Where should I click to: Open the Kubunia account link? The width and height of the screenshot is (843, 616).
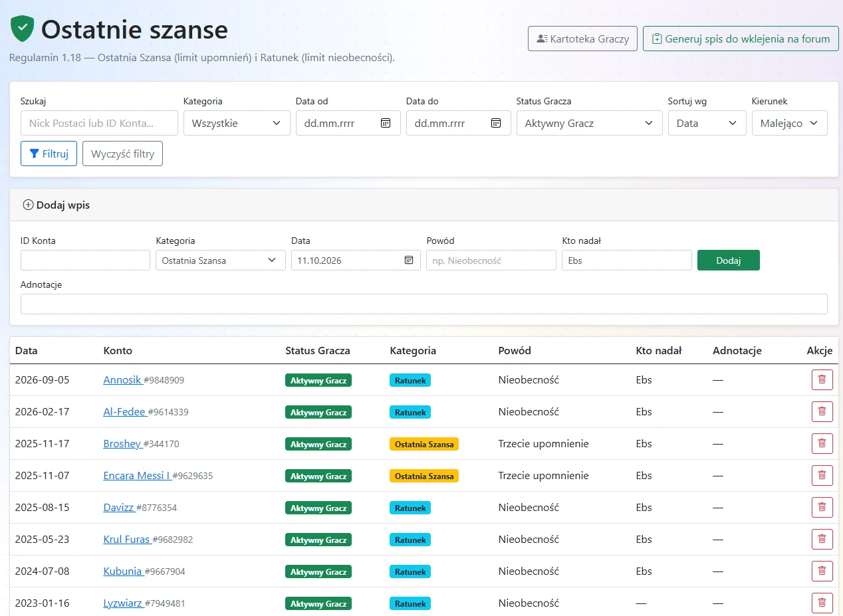[122, 571]
